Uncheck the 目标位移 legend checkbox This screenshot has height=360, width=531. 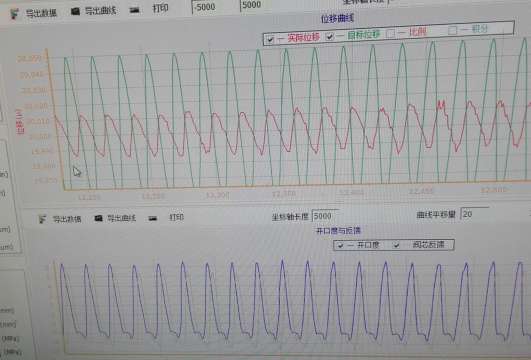pos(329,37)
